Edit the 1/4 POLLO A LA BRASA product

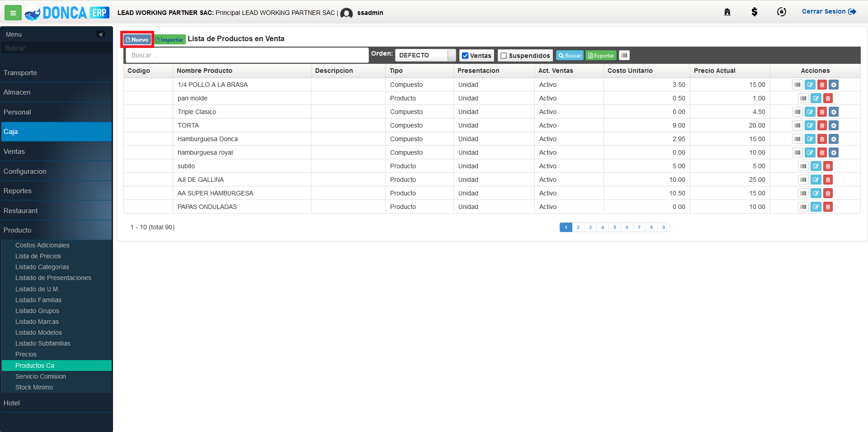click(810, 85)
